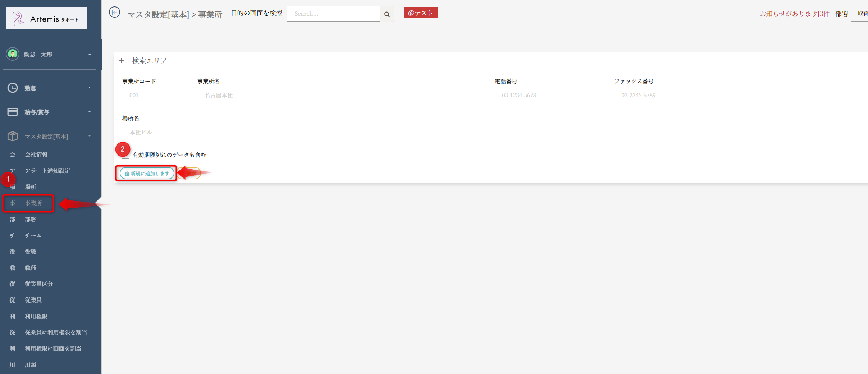This screenshot has width=868, height=374.
Task: Expand the 給与/賞与 menu arrow
Action: tap(90, 112)
